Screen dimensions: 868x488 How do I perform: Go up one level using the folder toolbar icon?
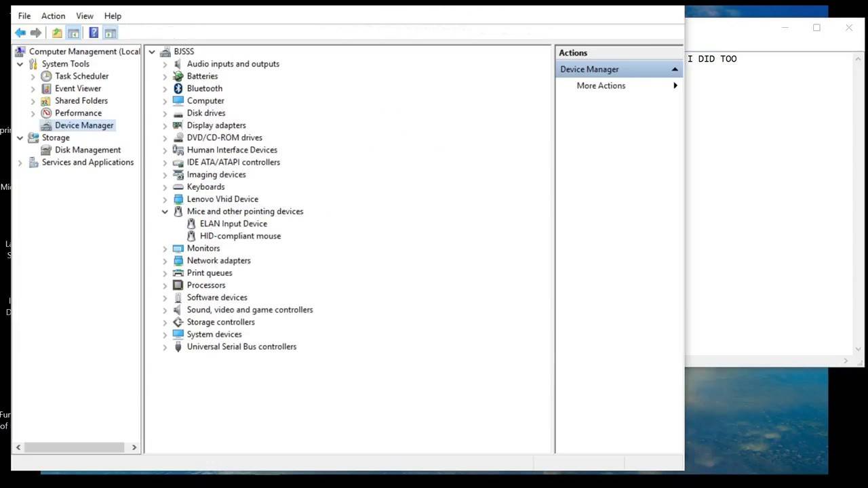pos(57,33)
